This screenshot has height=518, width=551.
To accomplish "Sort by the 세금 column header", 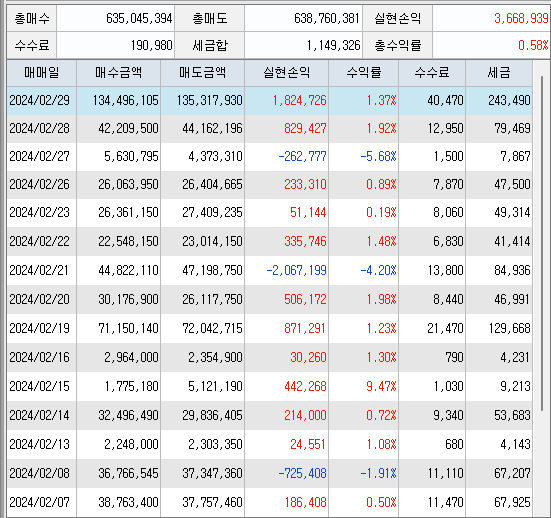I will [x=499, y=73].
